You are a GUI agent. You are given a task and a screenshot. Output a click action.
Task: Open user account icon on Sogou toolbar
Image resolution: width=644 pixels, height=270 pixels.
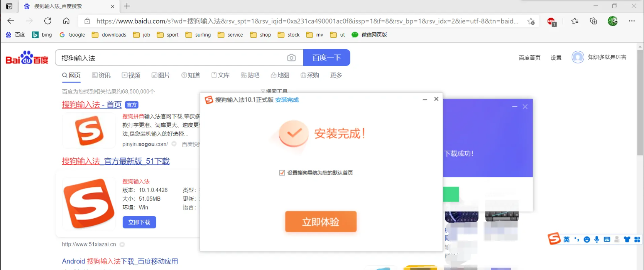point(617,240)
